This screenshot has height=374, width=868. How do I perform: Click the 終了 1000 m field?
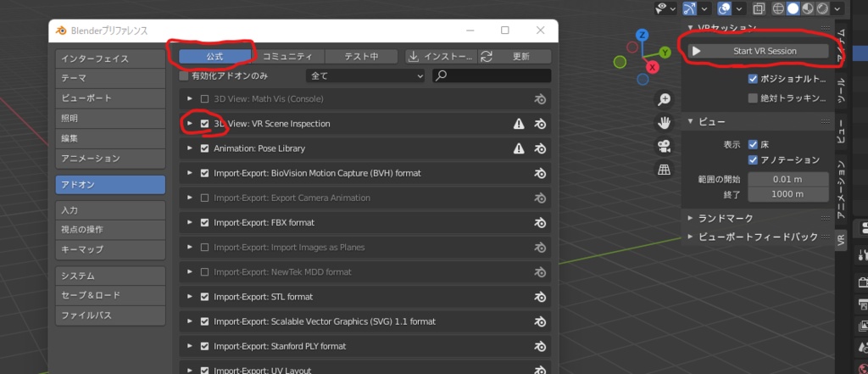tap(788, 194)
